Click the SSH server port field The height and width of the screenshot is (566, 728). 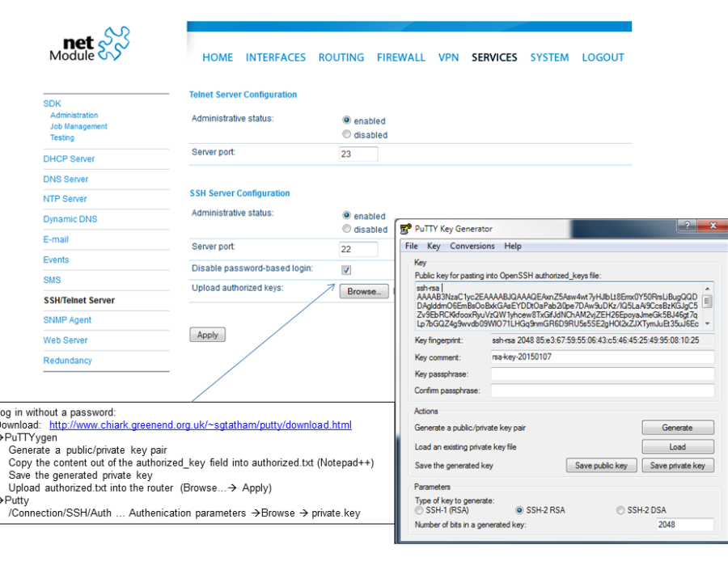[358, 249]
